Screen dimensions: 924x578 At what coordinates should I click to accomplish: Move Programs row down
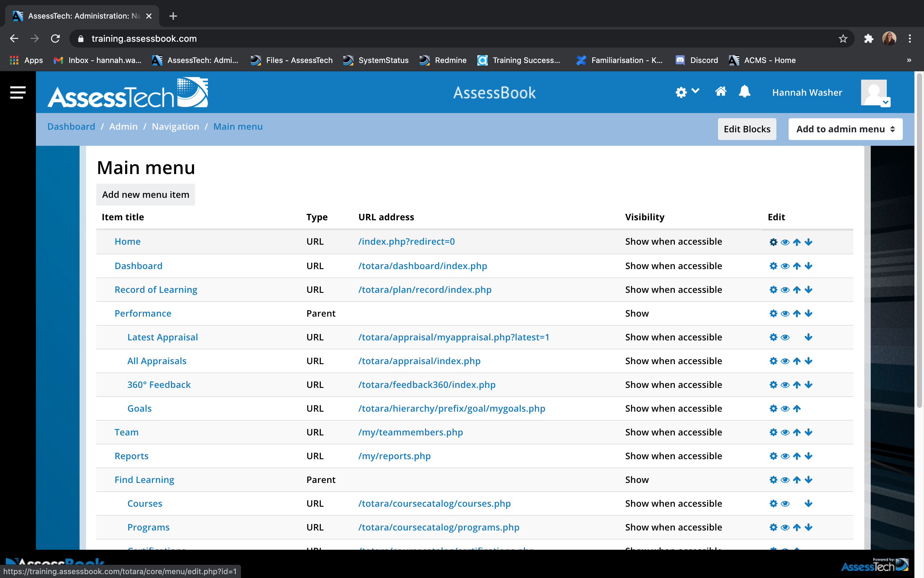tap(808, 527)
